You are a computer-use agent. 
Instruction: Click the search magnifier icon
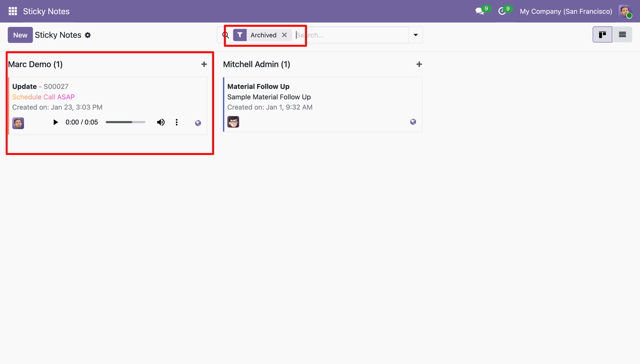point(226,35)
